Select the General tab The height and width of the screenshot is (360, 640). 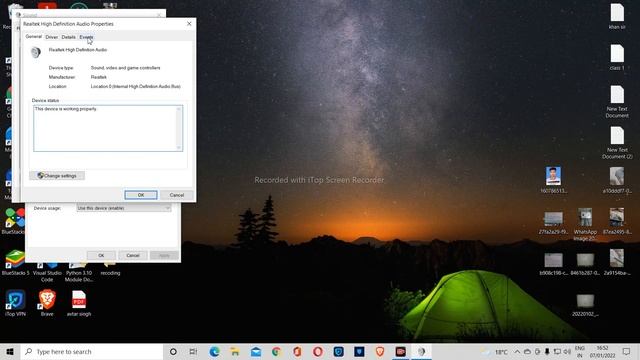pos(33,37)
